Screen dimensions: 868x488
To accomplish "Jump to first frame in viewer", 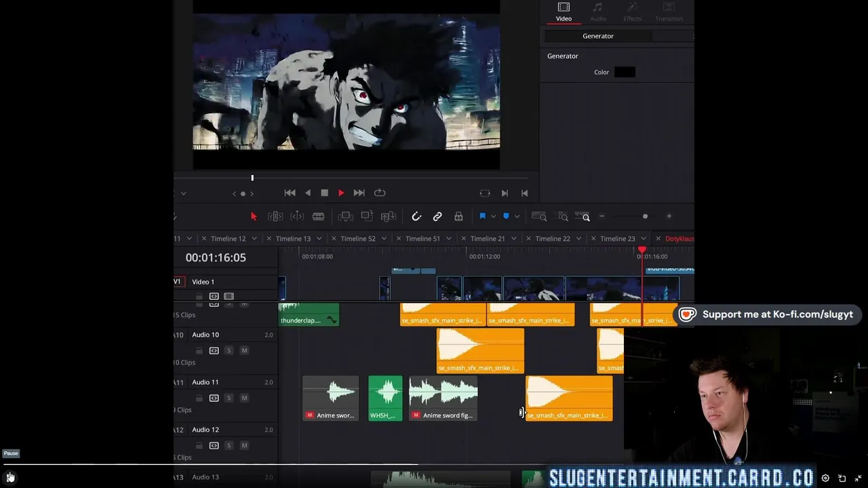I will 290,193.
